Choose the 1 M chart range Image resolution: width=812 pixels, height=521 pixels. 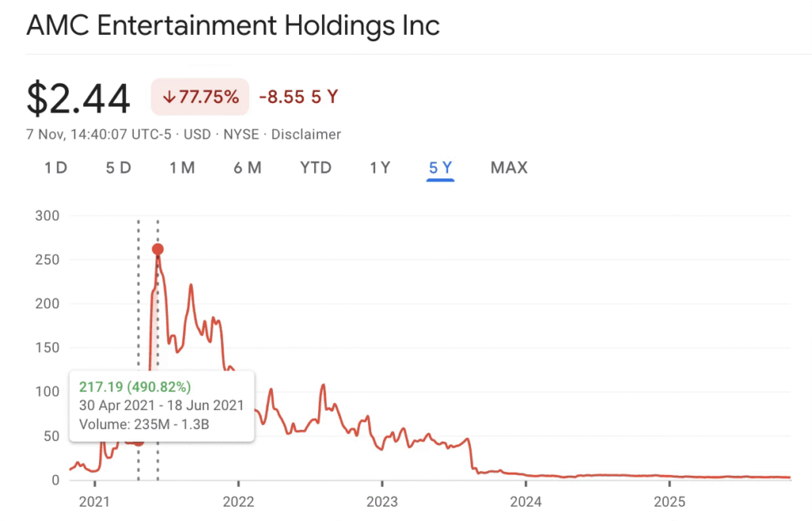point(182,167)
